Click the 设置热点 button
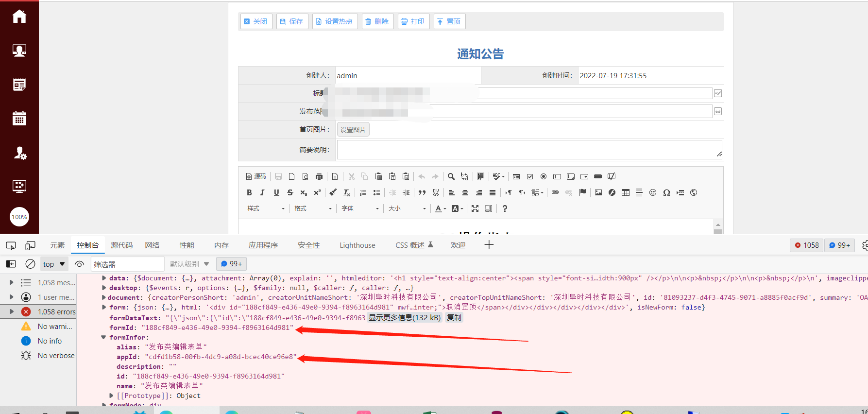 (x=335, y=21)
